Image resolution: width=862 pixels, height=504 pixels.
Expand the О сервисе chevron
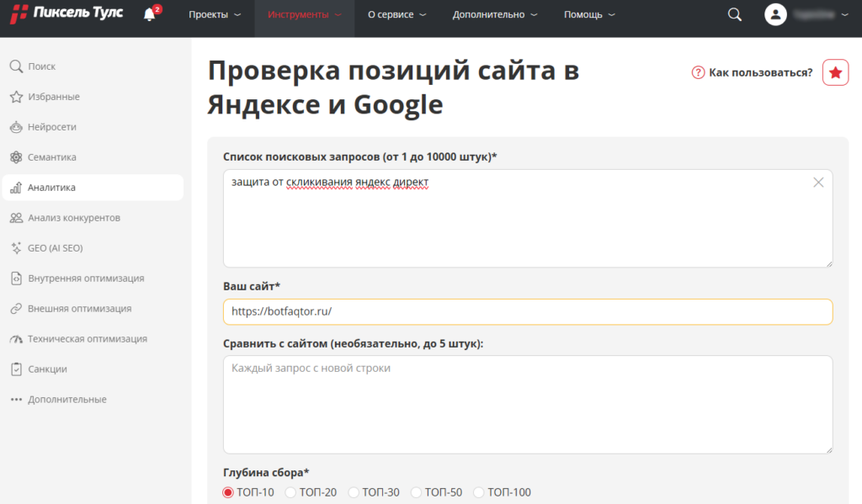click(423, 15)
